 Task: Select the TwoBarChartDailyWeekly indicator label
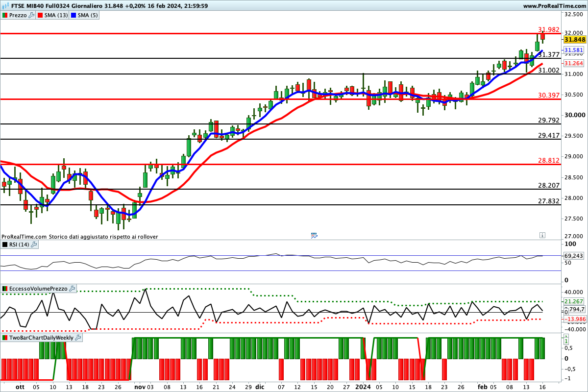click(41, 338)
